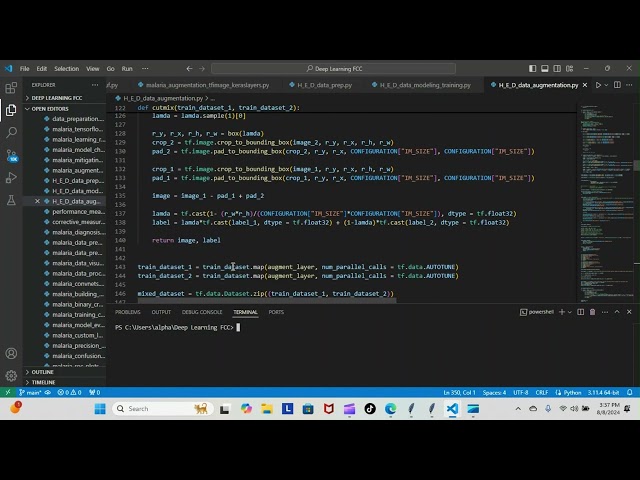Viewport: 640px width, 480px height.
Task: Switch to the PROBLEMS panel tab
Action: click(128, 312)
